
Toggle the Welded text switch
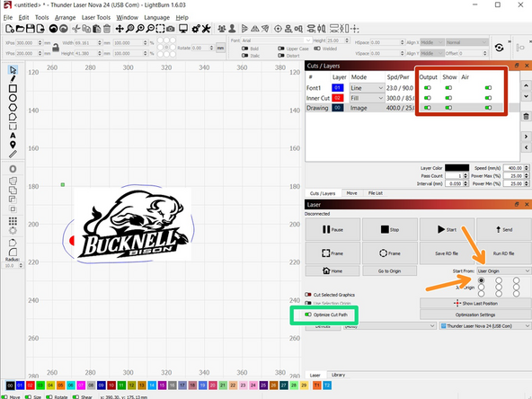tap(317, 49)
